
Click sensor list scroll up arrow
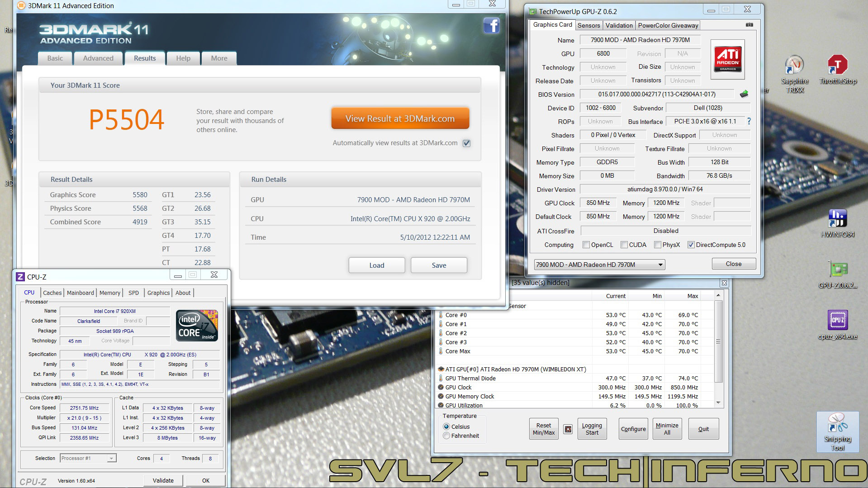(718, 295)
